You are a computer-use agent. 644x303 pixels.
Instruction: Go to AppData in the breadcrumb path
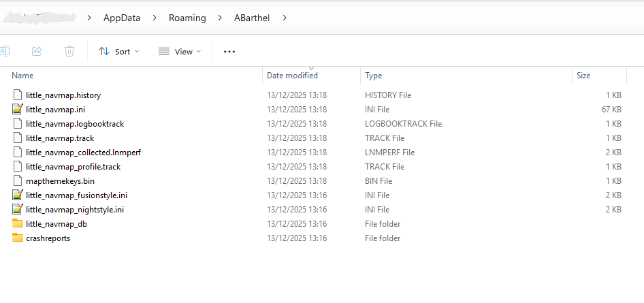tap(122, 18)
